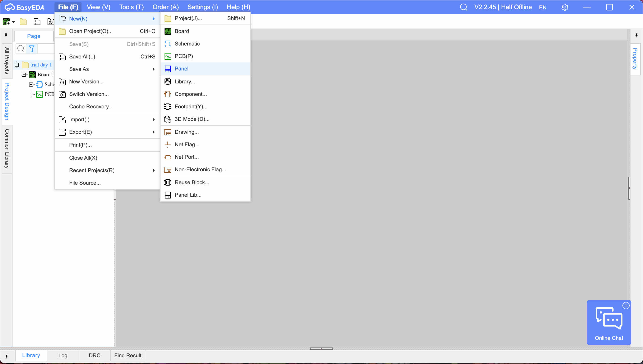Image resolution: width=643 pixels, height=364 pixels.
Task: Open the Common Library side tab
Action: tap(7, 149)
